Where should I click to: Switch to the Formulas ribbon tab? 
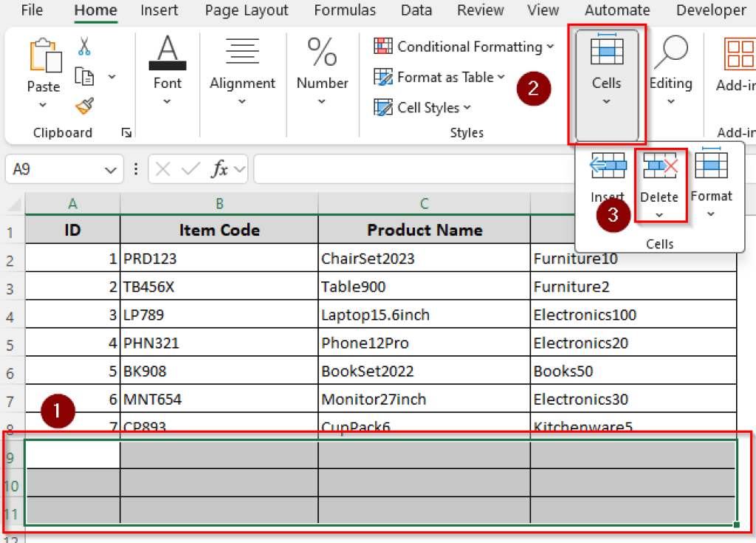(x=345, y=10)
